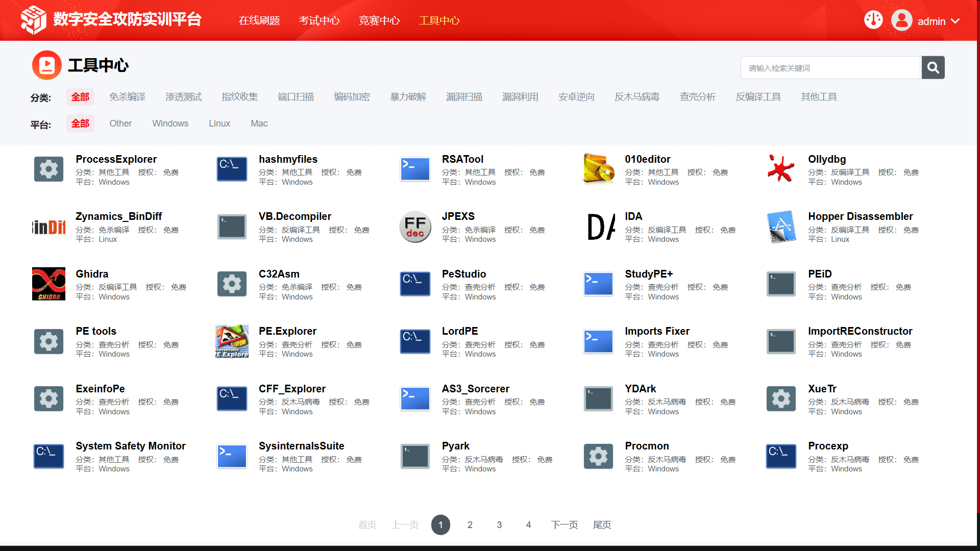This screenshot has height=551, width=980.
Task: Show 漏洞利用 category tools
Action: 521,97
